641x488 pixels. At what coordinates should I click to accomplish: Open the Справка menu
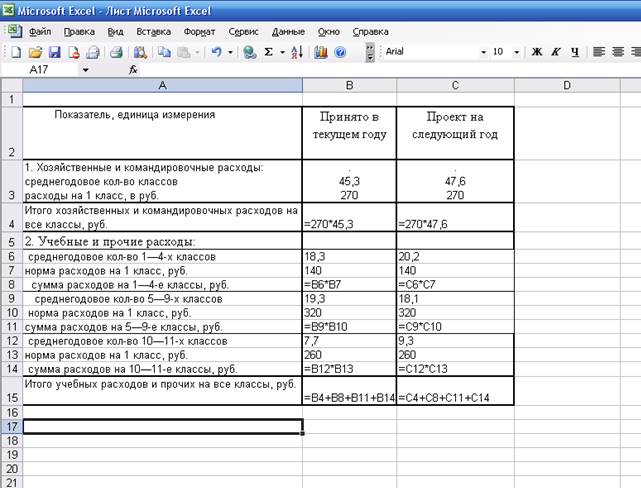pyautogui.click(x=370, y=31)
